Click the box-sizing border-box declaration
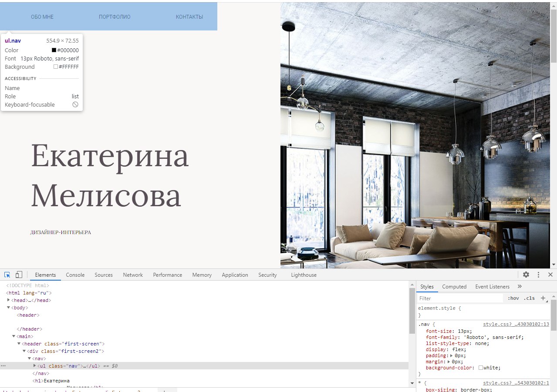The image size is (557, 392). 459,389
